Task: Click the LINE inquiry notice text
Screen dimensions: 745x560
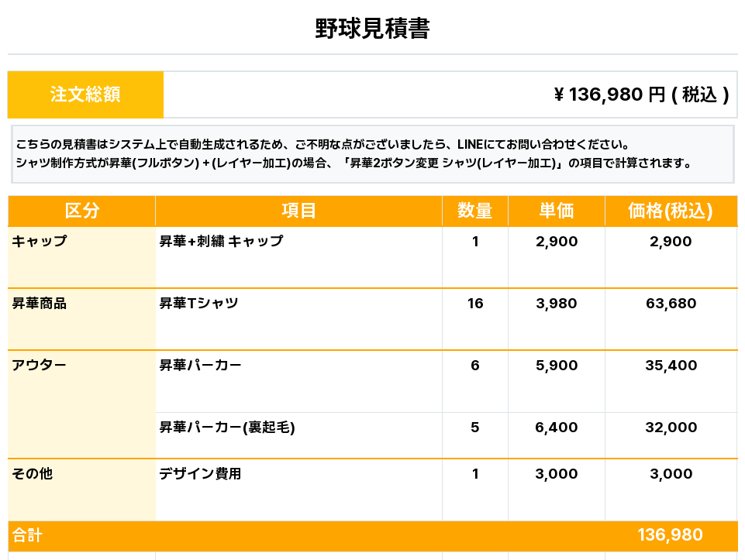Action: (322, 145)
